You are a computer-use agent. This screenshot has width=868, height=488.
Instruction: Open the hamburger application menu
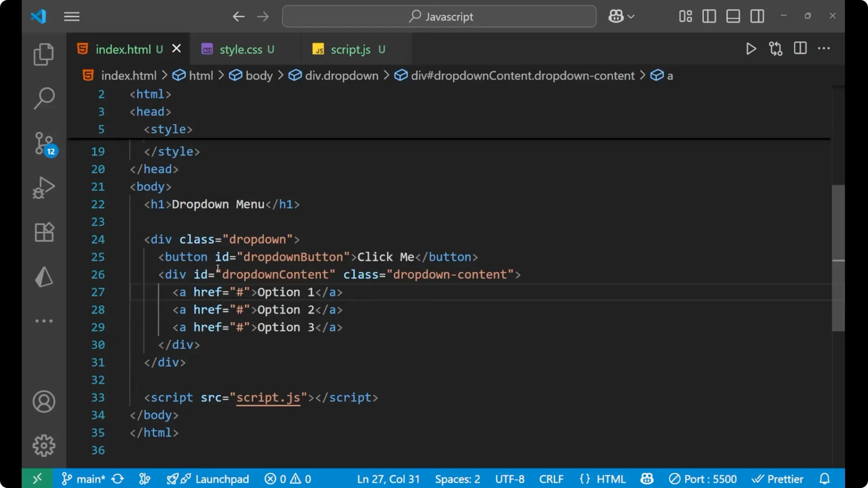point(71,17)
